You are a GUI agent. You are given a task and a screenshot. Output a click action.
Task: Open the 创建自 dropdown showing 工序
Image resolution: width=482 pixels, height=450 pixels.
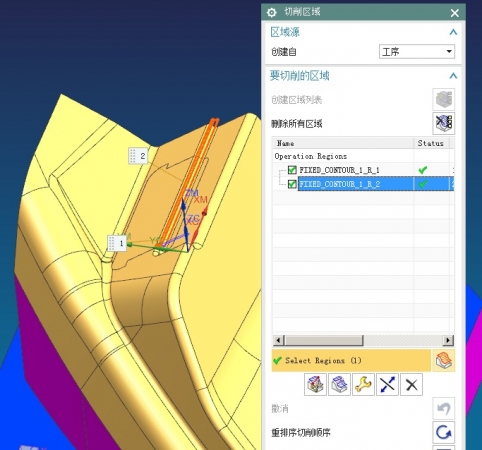(x=417, y=52)
